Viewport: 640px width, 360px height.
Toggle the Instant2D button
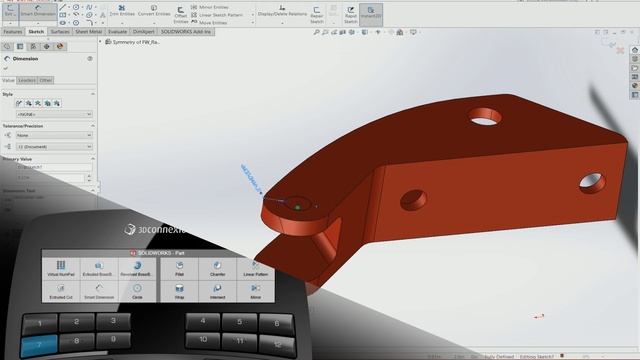371,14
